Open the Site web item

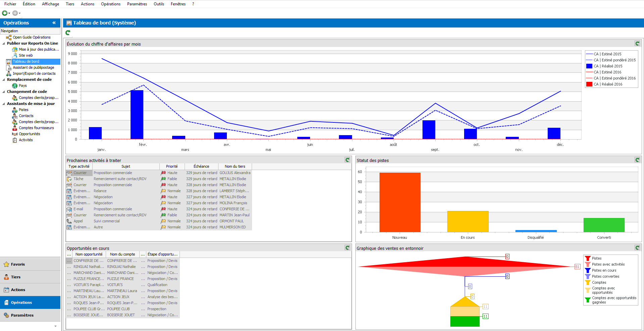coord(26,55)
